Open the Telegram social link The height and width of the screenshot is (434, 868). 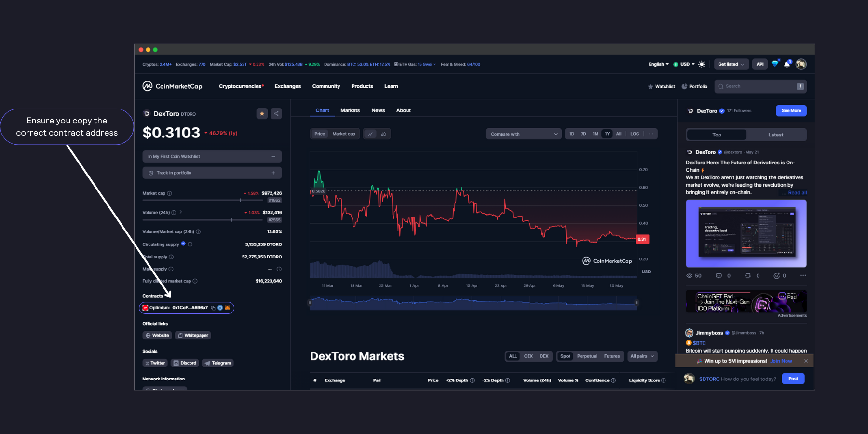tap(218, 363)
